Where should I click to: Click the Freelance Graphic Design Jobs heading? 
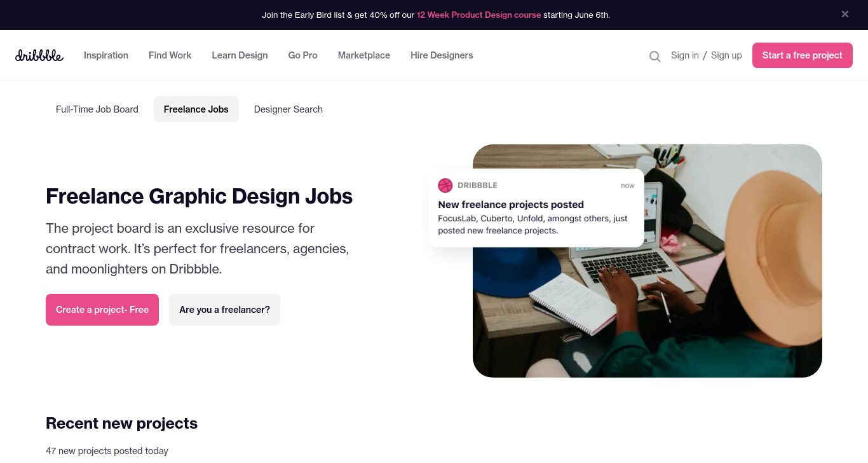pos(199,196)
